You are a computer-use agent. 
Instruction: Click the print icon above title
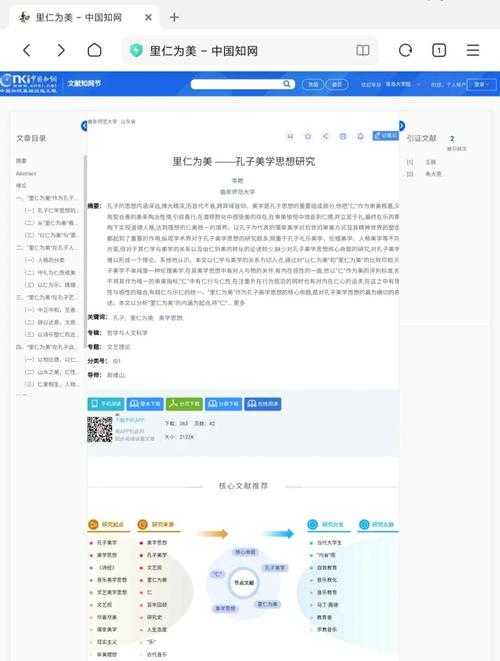click(x=343, y=136)
